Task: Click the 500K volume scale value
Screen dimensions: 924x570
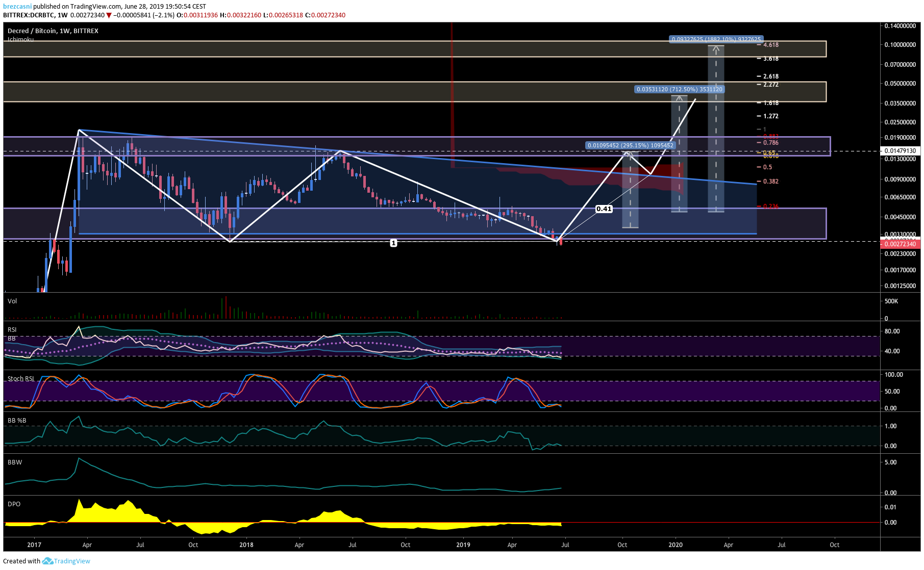Action: 891,301
